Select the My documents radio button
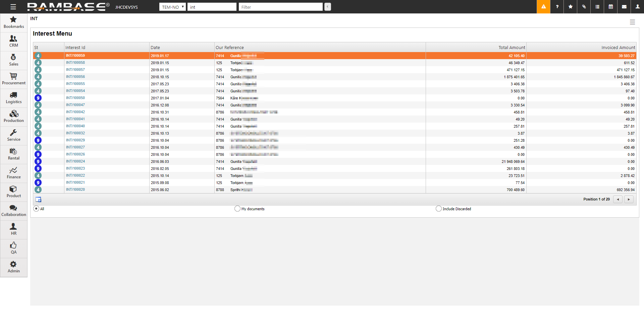644x315 pixels. pyautogui.click(x=237, y=209)
